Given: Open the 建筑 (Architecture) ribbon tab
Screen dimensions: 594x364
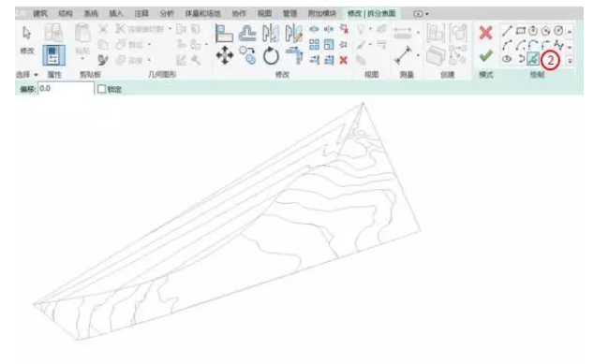Looking at the screenshot, I should (39, 14).
